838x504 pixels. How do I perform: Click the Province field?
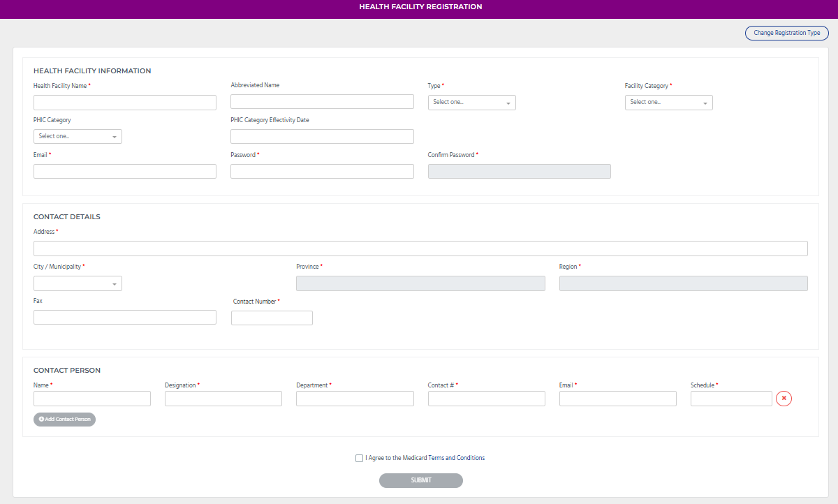point(420,283)
